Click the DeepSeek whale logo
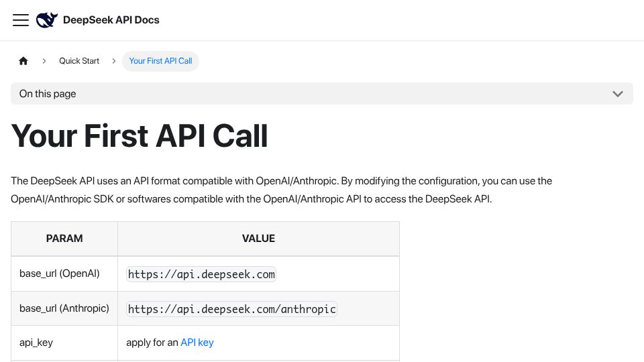The height and width of the screenshot is (362, 644). point(47,20)
